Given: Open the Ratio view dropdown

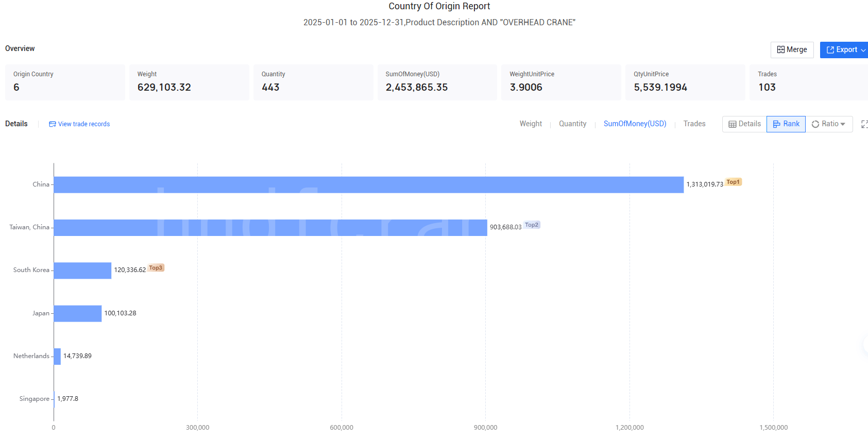Looking at the screenshot, I should tap(829, 124).
